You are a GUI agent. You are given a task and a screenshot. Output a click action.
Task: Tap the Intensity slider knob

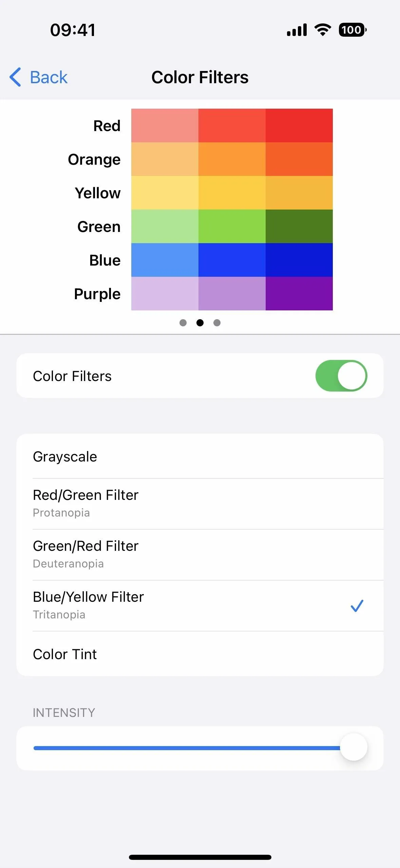pos(354,747)
